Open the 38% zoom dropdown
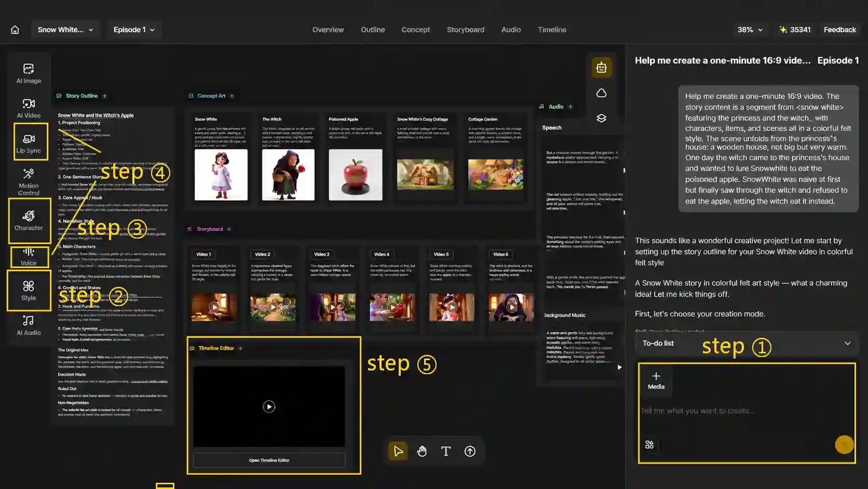 click(x=750, y=30)
